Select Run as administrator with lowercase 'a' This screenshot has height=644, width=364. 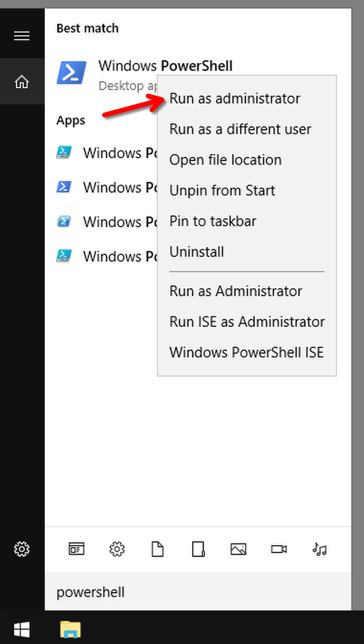pyautogui.click(x=235, y=98)
